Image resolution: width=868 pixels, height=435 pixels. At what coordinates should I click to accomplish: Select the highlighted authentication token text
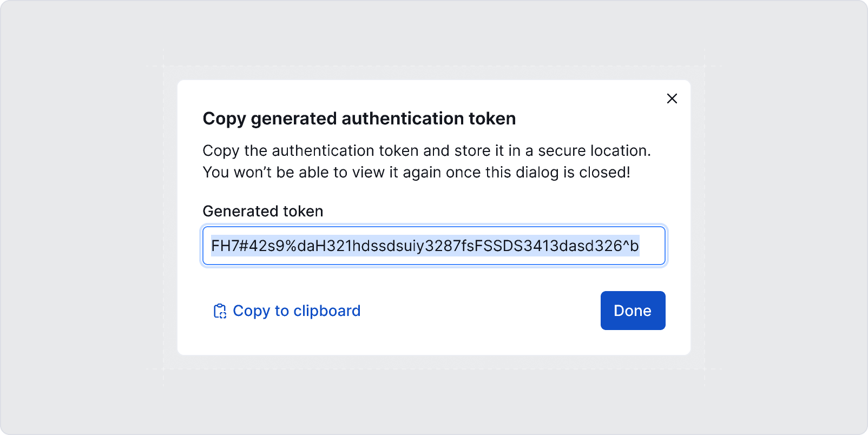tap(425, 246)
